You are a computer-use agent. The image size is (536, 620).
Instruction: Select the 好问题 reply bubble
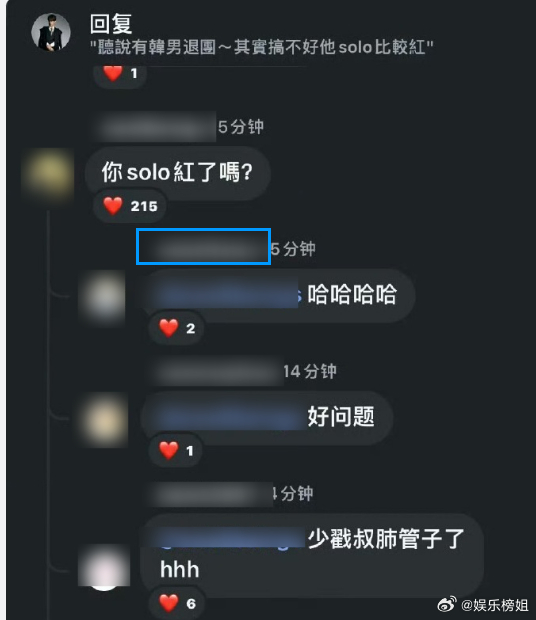267,418
